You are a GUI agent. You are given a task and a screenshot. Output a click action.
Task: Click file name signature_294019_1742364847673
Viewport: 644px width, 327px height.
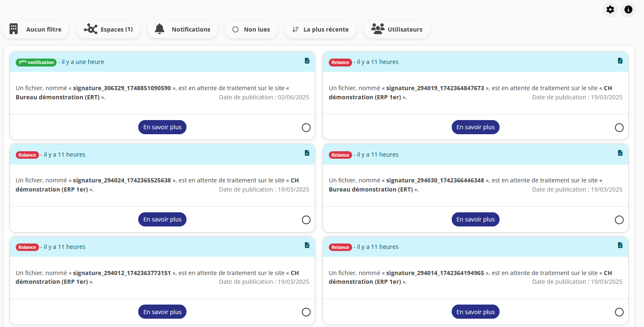[435, 88]
